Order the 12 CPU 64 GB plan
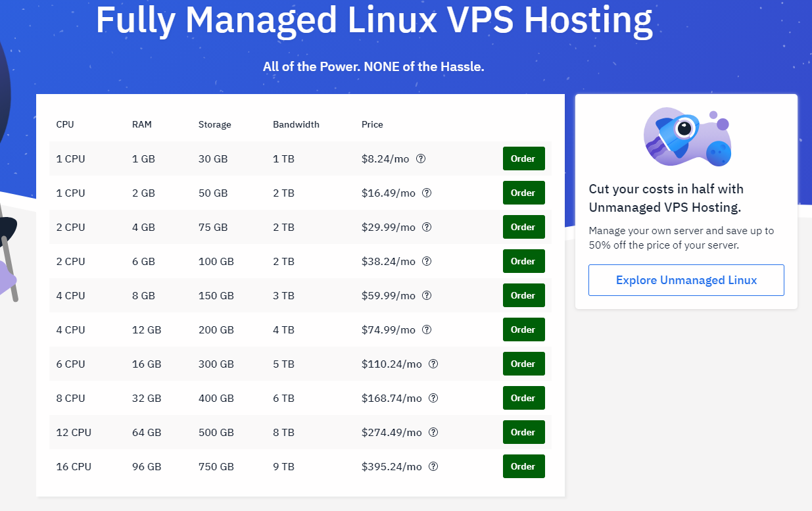Screen dimensions: 812x511 [x=523, y=432]
